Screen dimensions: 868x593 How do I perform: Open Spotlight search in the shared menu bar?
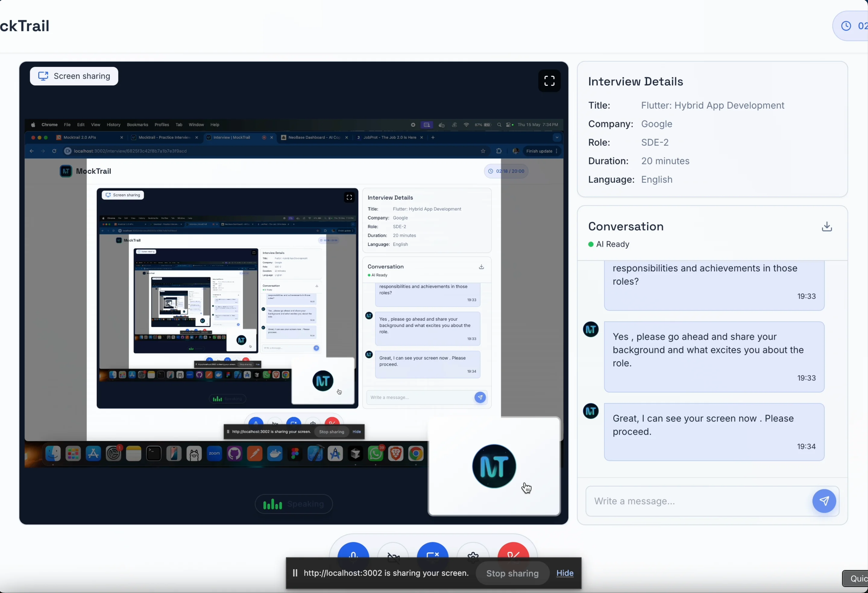coord(499,125)
